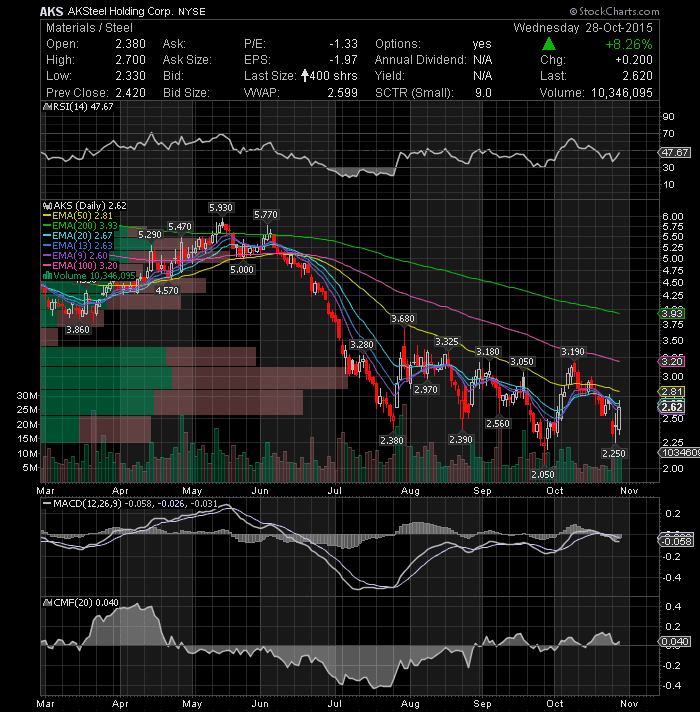Click the 3.280 price annotation
Image resolution: width=700 pixels, height=712 pixels.
362,345
